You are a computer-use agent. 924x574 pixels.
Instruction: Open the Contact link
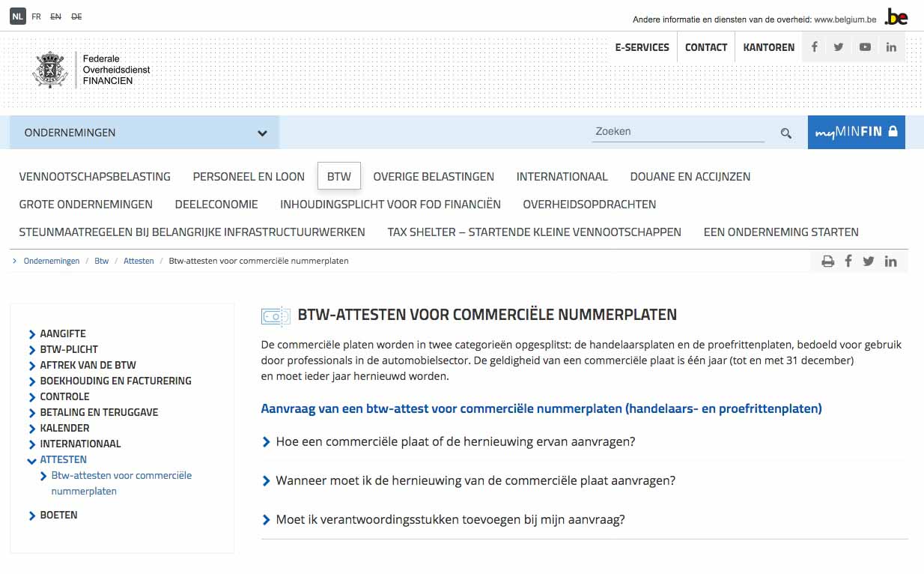pyautogui.click(x=705, y=47)
